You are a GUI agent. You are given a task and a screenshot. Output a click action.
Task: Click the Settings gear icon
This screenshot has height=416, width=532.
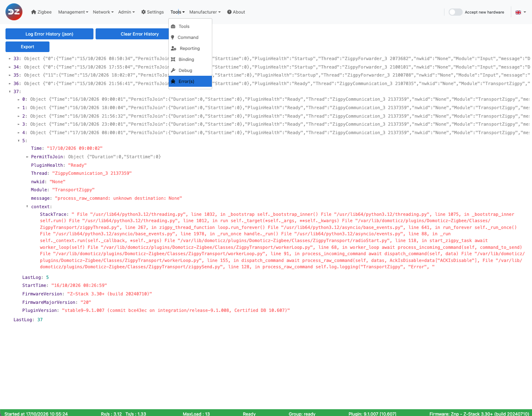point(143,12)
